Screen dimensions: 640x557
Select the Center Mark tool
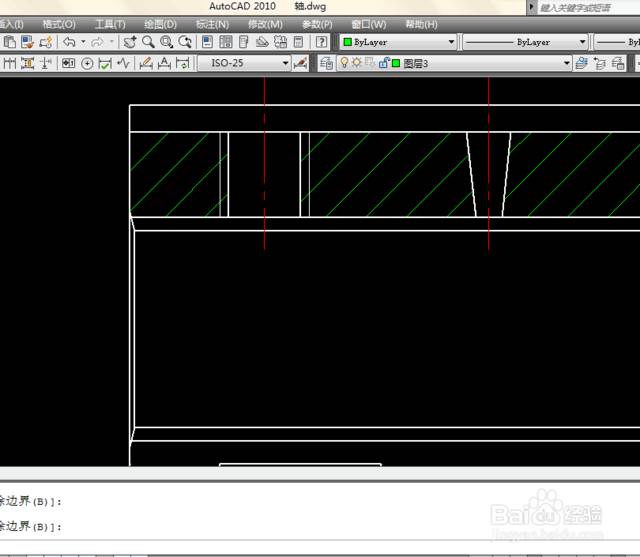87,64
